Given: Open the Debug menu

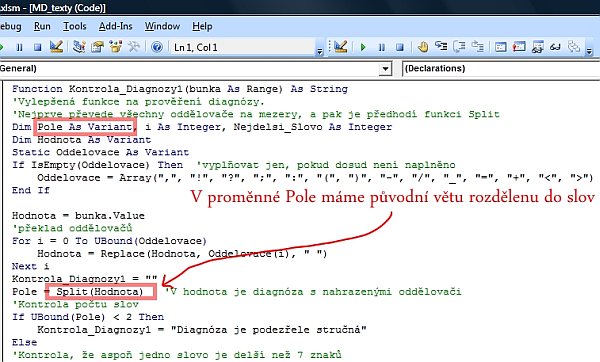Looking at the screenshot, I should 11,26.
